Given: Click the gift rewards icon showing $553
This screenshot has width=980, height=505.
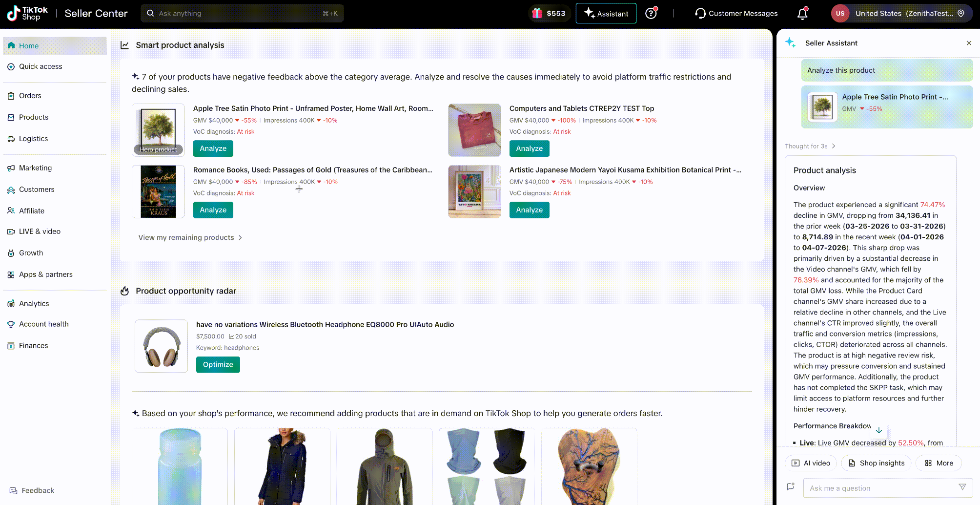Looking at the screenshot, I should pyautogui.click(x=537, y=13).
